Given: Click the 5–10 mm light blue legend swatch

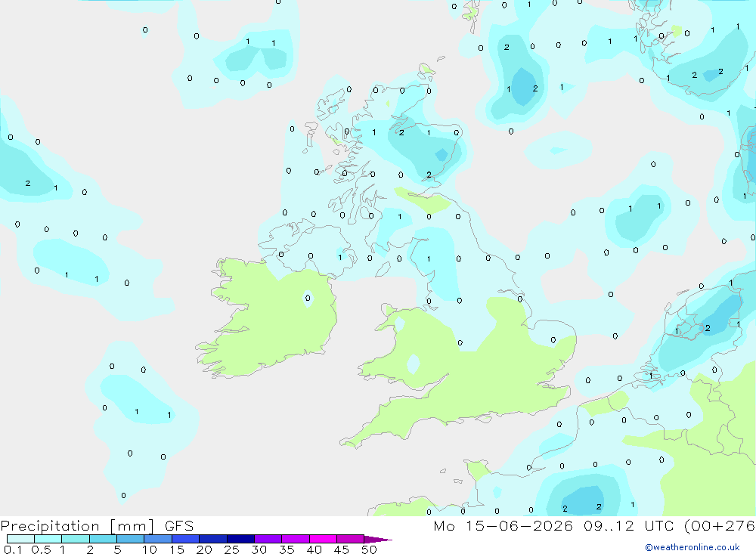Looking at the screenshot, I should coord(131,539).
